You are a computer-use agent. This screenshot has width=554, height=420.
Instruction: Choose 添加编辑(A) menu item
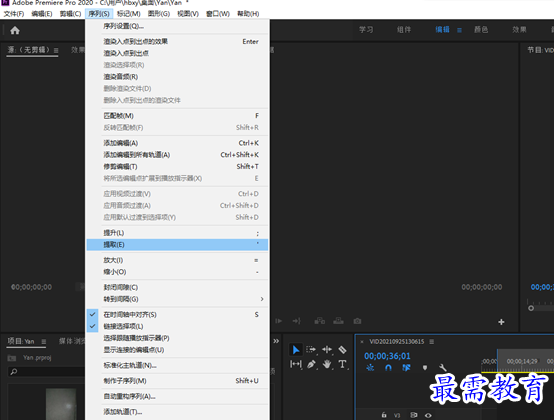click(x=177, y=143)
